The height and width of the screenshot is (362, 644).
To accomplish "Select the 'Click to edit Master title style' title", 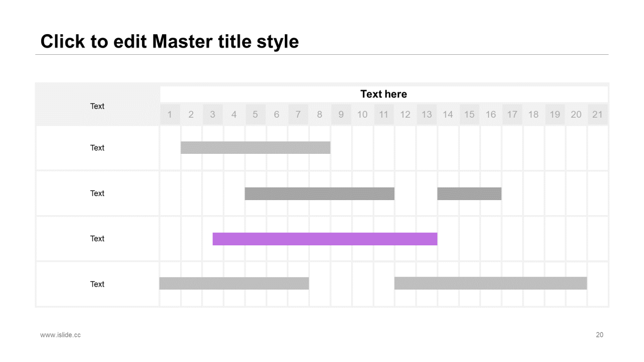I will pos(170,42).
